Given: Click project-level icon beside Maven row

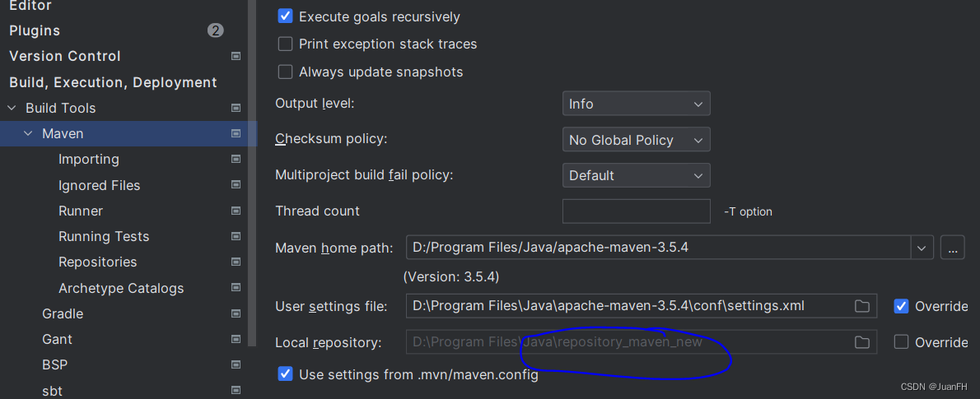Looking at the screenshot, I should (x=236, y=133).
